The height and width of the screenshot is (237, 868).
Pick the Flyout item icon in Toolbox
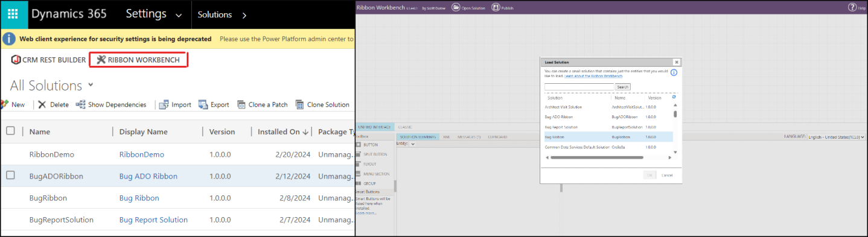(358, 164)
